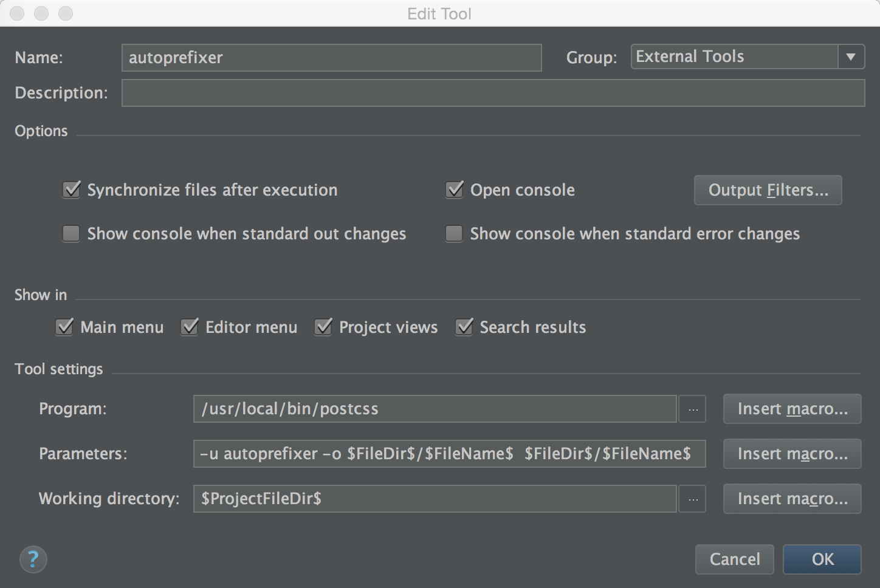The width and height of the screenshot is (880, 588).
Task: Insert macro for the Parameters field
Action: (792, 454)
